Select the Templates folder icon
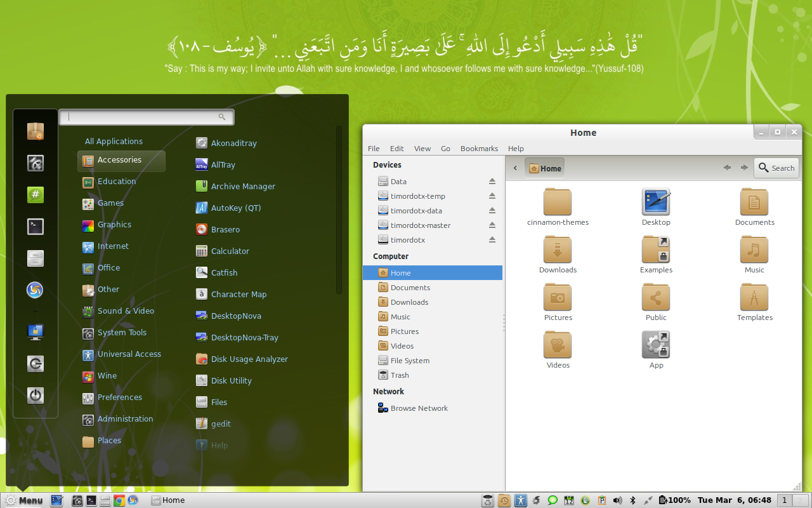 754,297
